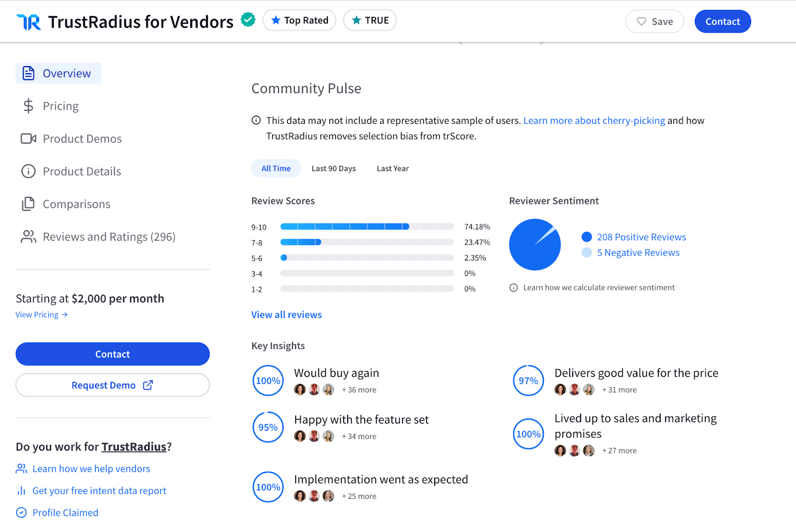Click the Overview document icon
The image size is (796, 532).
[28, 73]
